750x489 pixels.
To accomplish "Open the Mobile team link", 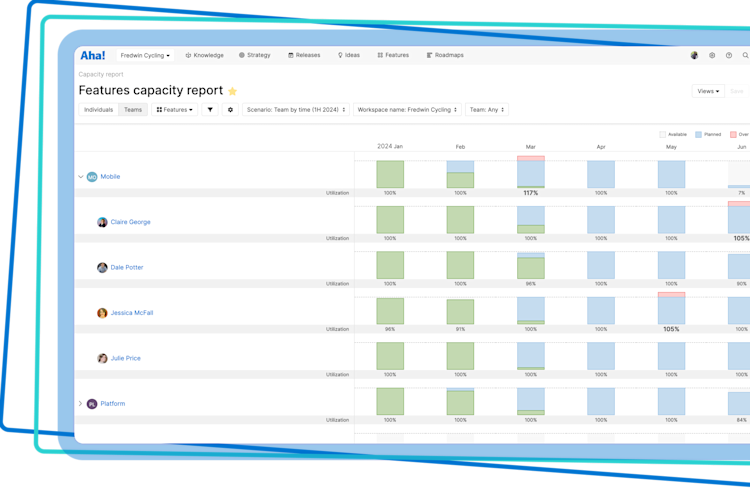I will click(x=110, y=177).
